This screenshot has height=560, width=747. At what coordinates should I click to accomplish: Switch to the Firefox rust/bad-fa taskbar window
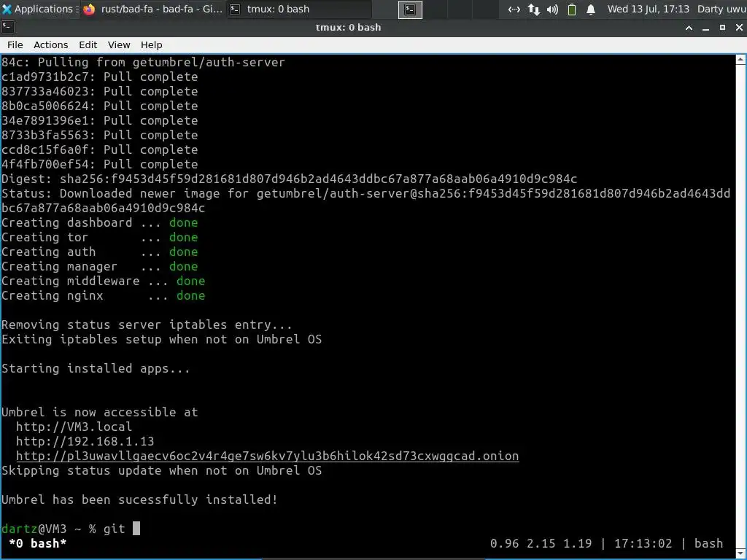[x=152, y=9]
